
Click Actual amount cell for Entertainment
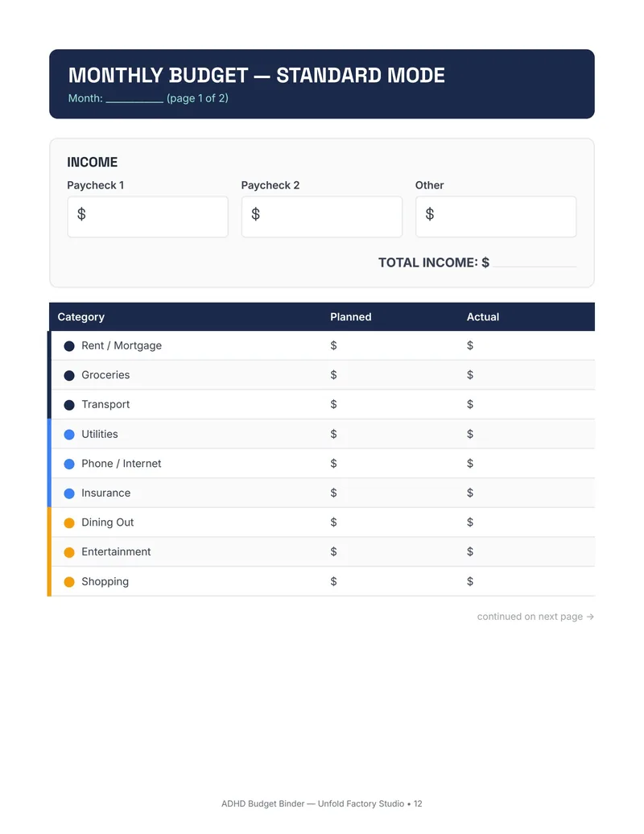point(527,551)
